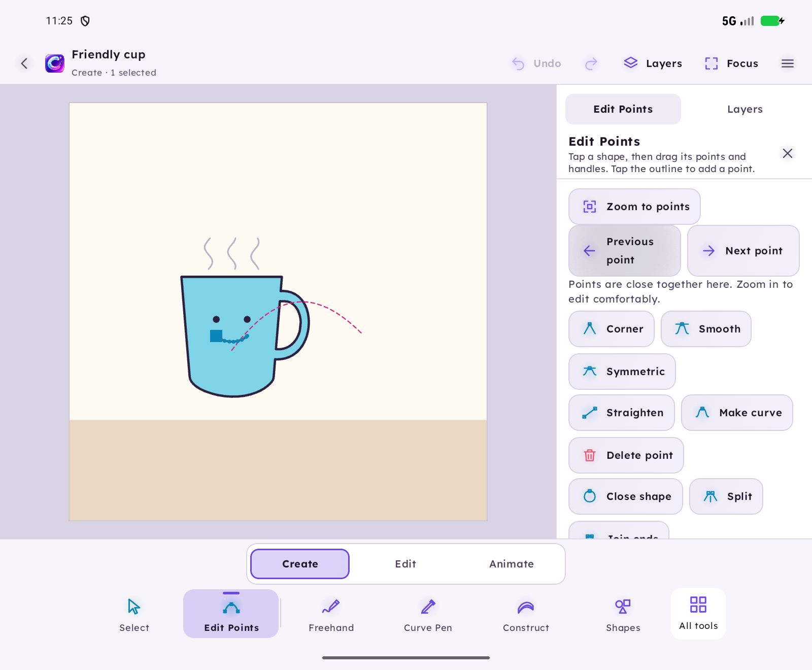Close shape of the path

[x=626, y=496]
